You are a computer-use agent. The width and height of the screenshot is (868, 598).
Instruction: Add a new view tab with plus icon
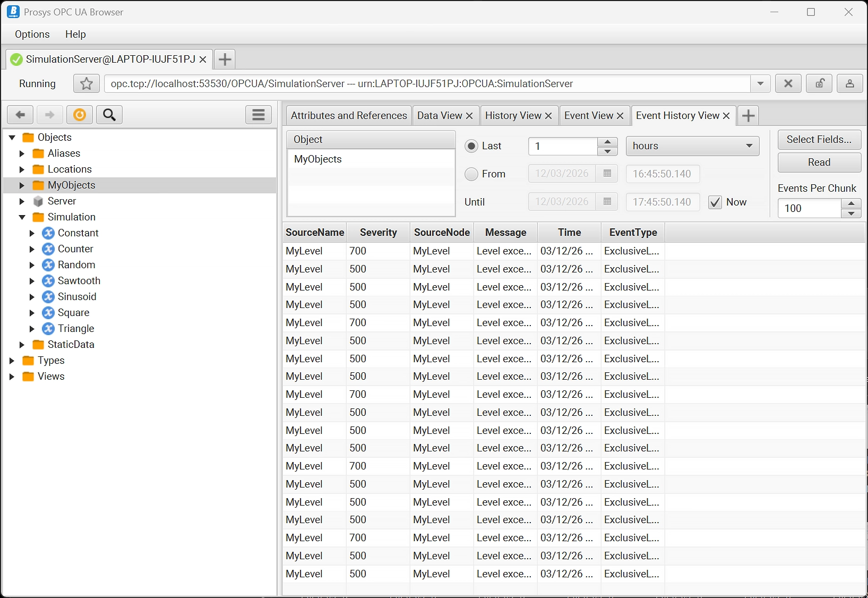tap(748, 115)
